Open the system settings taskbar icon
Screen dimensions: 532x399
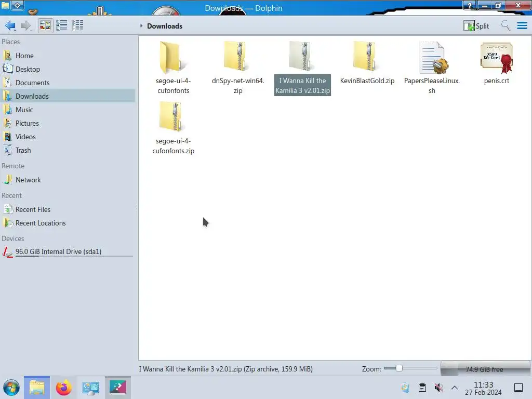90,388
